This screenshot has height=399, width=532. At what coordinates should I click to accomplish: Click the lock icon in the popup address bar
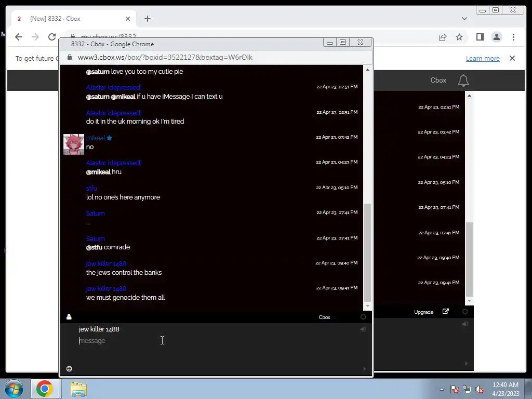click(70, 57)
